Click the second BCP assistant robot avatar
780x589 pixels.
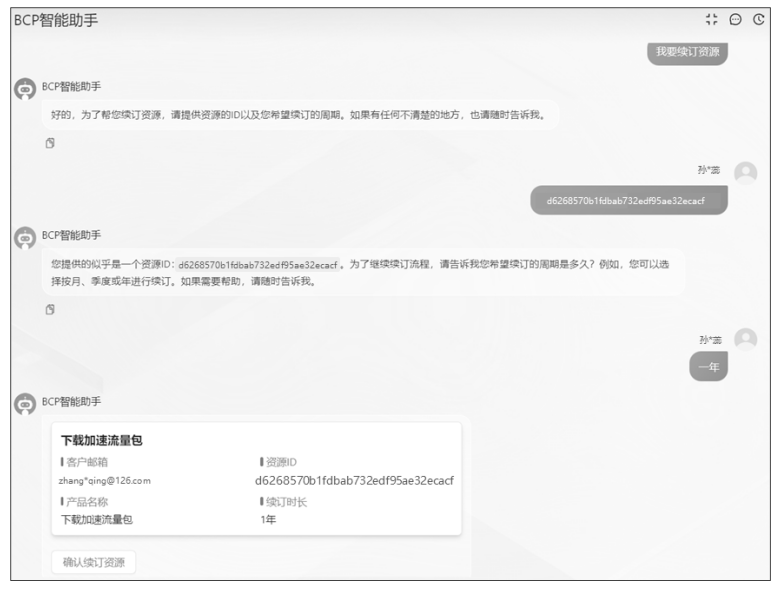tap(25, 238)
